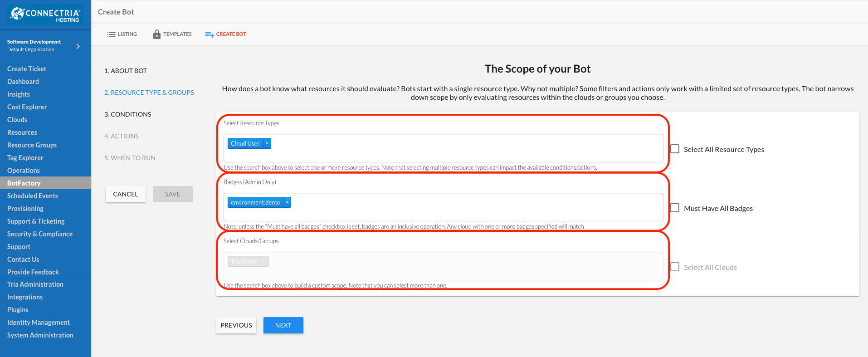
Task: Select step 2 Resource Type & Groups
Action: 149,93
